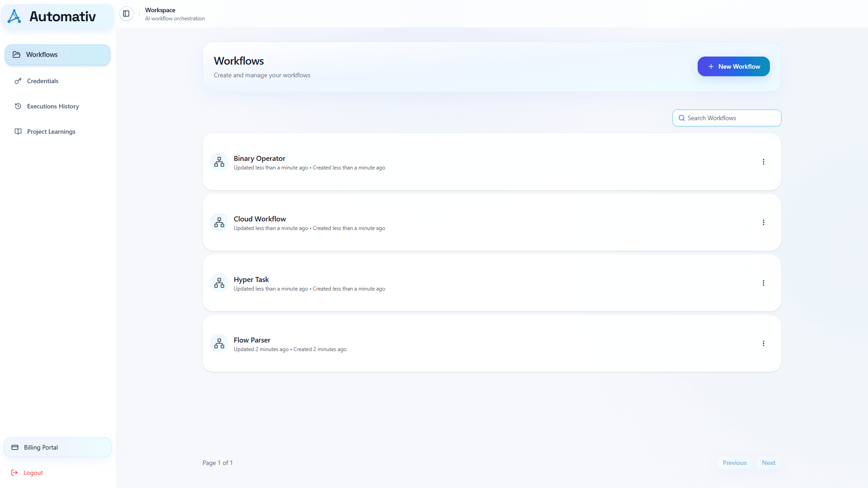Create a New Workflow
The width and height of the screenshot is (868, 488).
point(733,66)
